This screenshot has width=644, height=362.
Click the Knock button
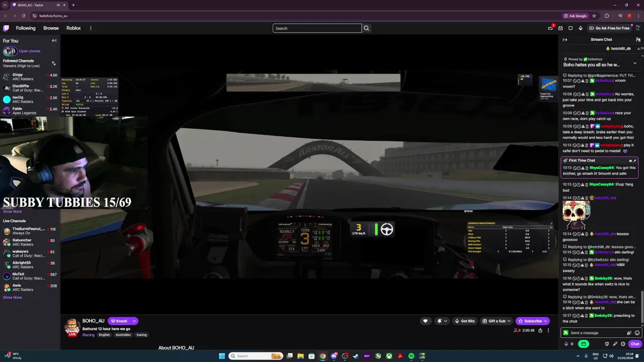click(119, 321)
